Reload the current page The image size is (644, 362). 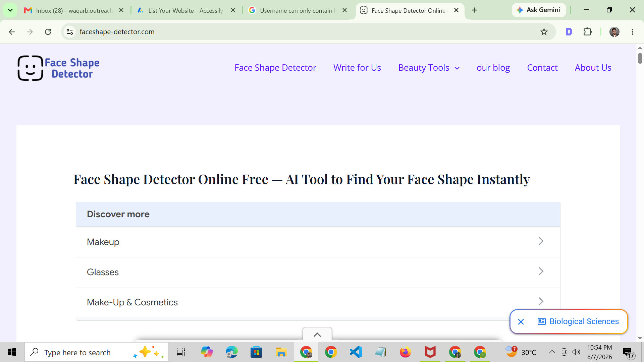(48, 32)
